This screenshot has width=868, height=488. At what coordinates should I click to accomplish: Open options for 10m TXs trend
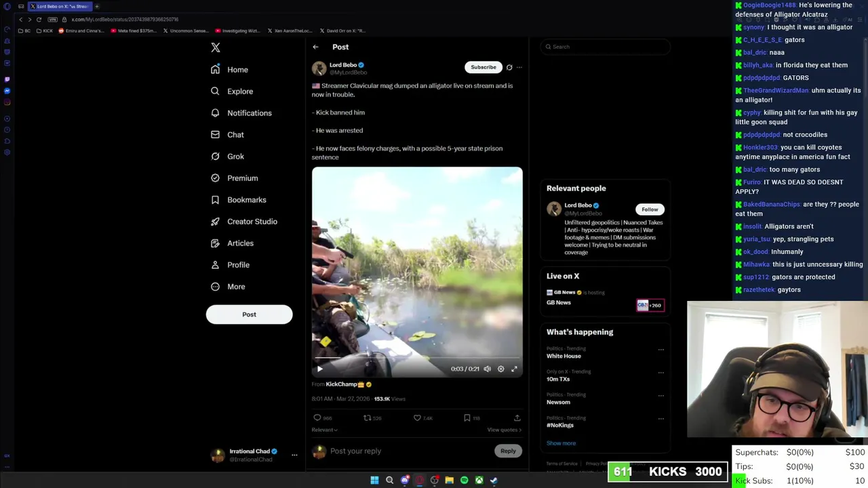660,373
